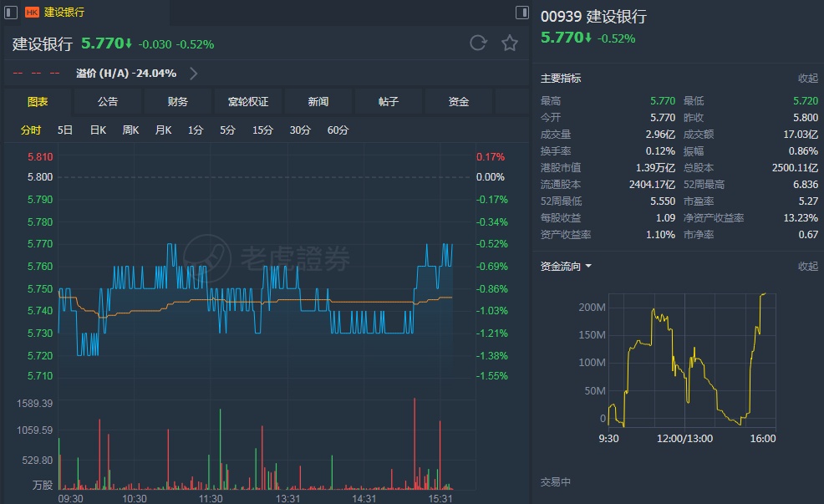Open the 窝轮权证 tab
The height and width of the screenshot is (504, 824).
(248, 101)
